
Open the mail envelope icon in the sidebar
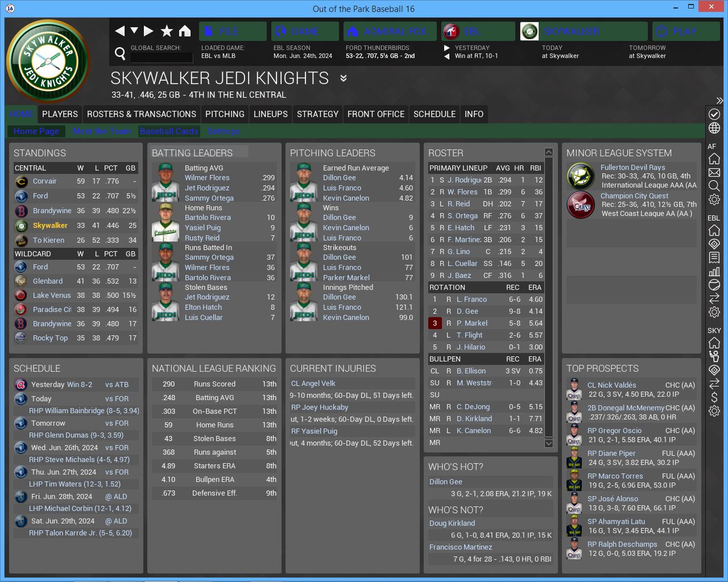(x=714, y=172)
